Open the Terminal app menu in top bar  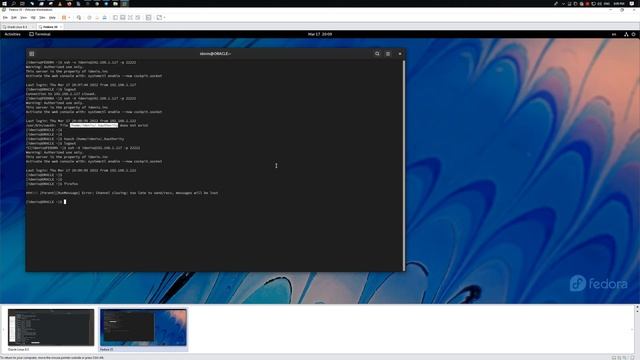(40, 34)
